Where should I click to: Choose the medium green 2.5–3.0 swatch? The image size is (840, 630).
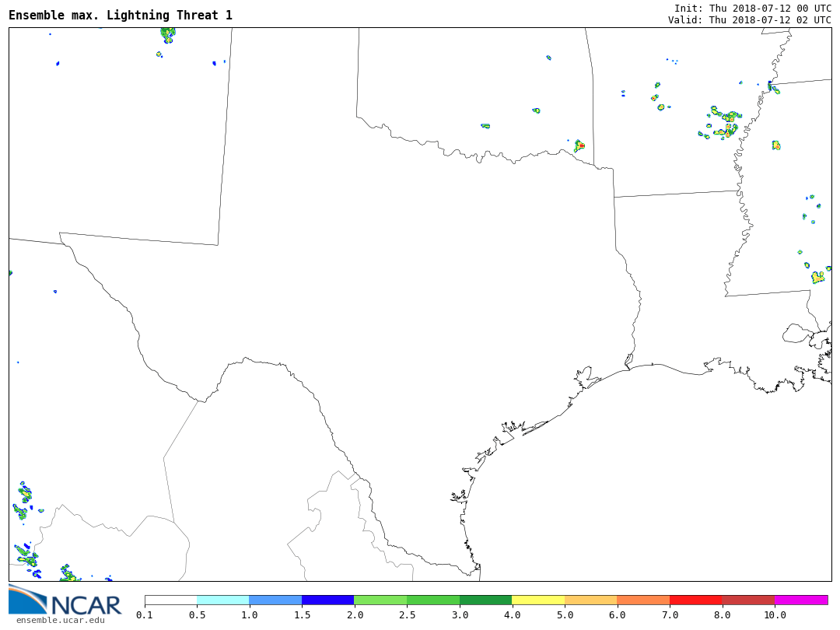point(433,600)
